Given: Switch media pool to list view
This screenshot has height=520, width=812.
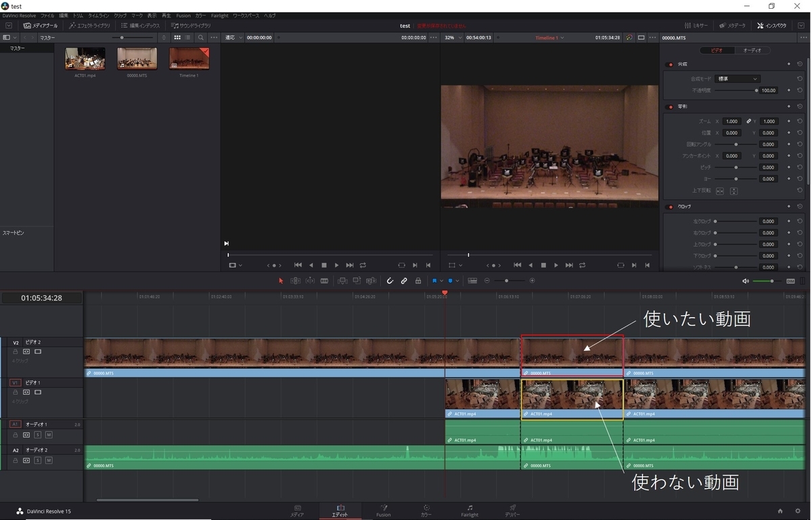Looking at the screenshot, I should 188,37.
